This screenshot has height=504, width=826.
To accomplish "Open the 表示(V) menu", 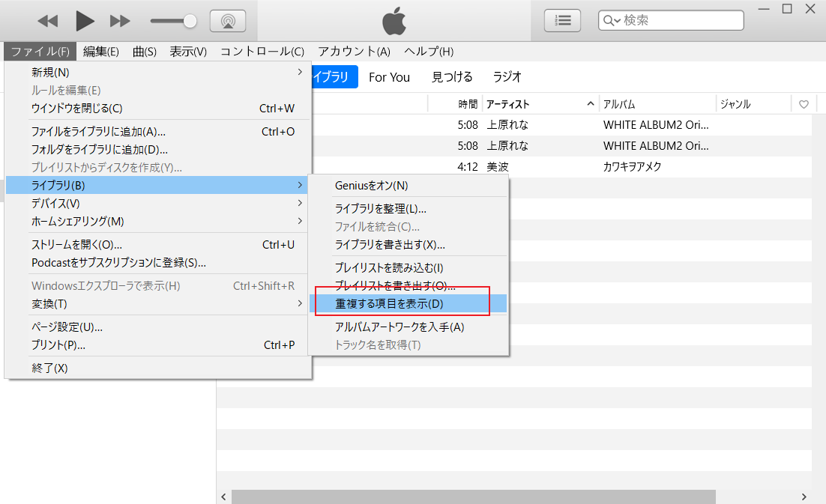I will 188,52.
